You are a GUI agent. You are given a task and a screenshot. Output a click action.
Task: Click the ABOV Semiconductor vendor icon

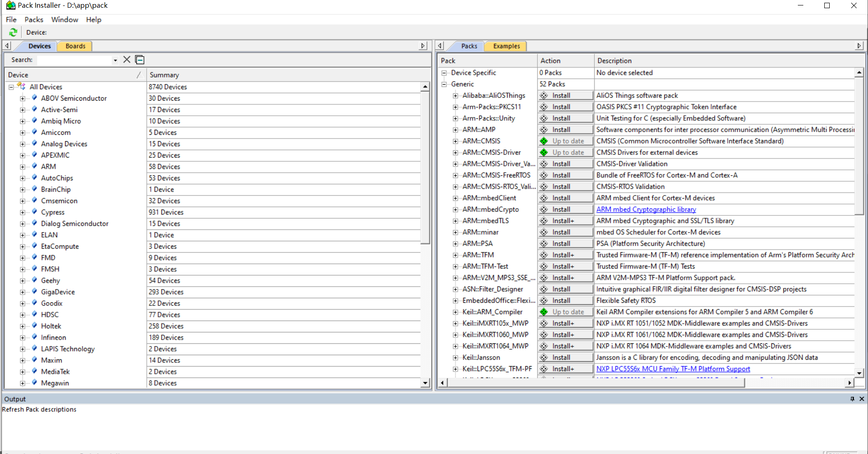[x=34, y=98]
